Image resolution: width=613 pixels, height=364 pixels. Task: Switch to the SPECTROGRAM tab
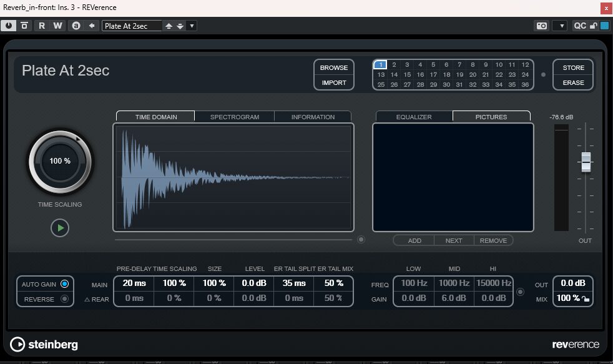click(x=235, y=117)
